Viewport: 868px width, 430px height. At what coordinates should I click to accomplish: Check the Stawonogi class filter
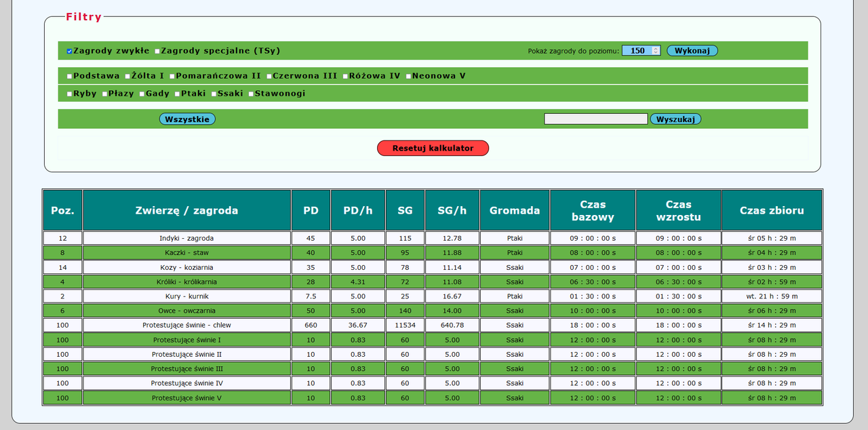[x=251, y=94]
